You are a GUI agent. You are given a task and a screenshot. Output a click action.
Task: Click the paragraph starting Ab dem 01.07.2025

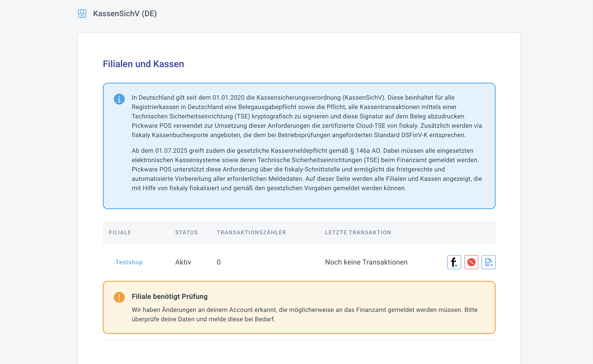(x=306, y=169)
